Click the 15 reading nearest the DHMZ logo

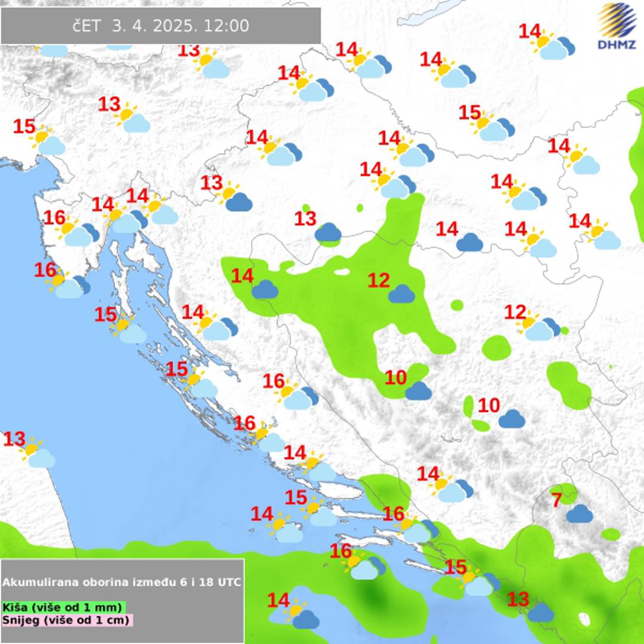[x=470, y=112]
